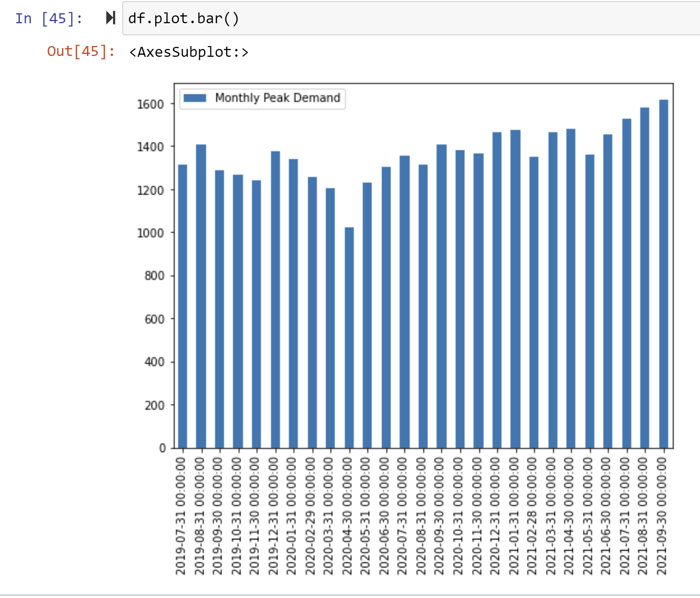Click the 1400 y-axis tick label
The width and height of the screenshot is (700, 598).
pos(150,147)
